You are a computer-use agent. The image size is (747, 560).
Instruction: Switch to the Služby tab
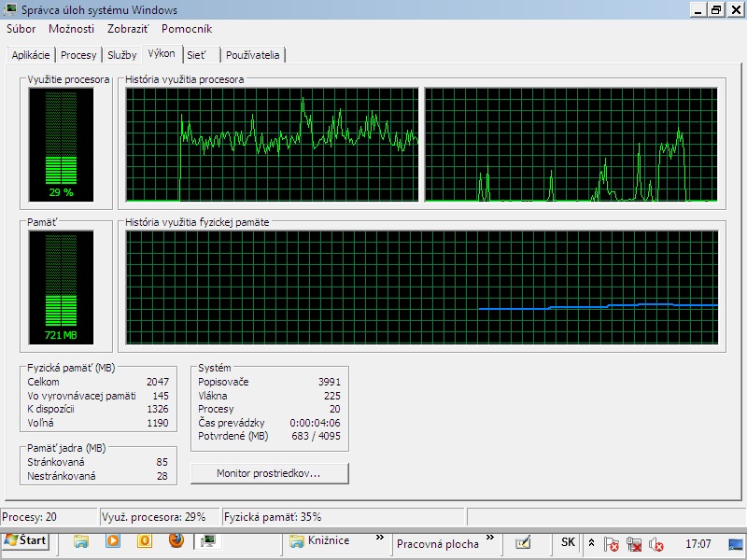pos(122,55)
